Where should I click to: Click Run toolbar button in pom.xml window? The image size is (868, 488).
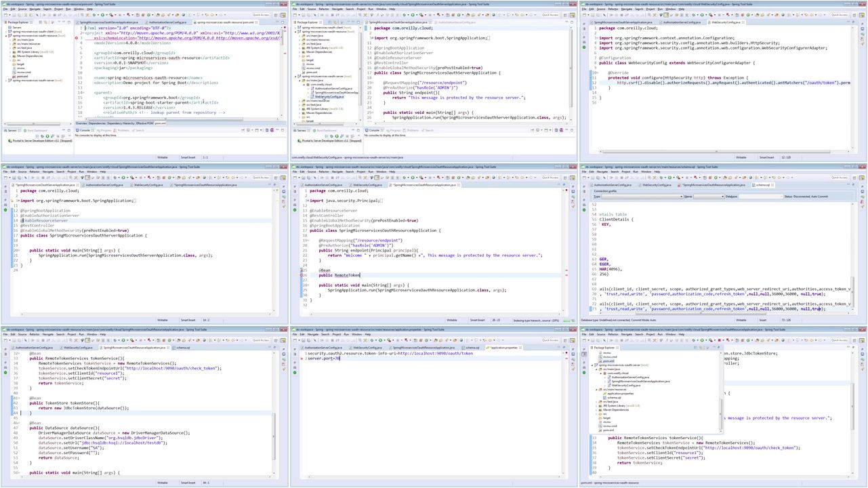pos(103,15)
